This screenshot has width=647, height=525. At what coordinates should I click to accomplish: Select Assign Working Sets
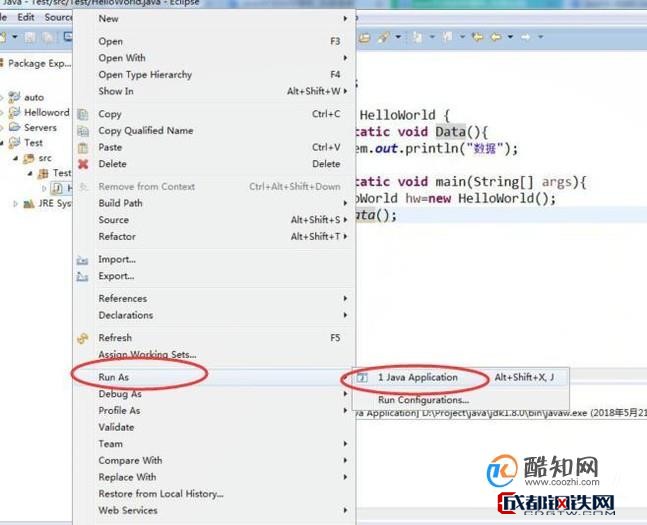click(x=215, y=355)
